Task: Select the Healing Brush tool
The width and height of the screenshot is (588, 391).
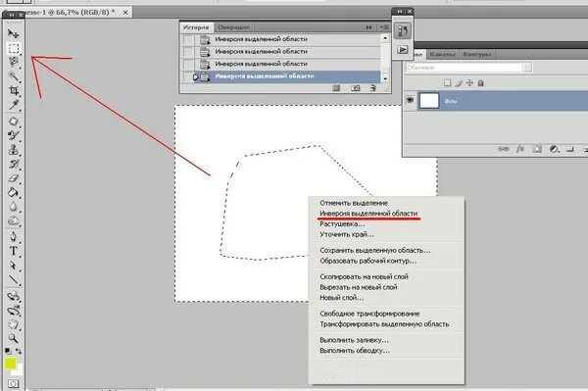Action: 14,122
